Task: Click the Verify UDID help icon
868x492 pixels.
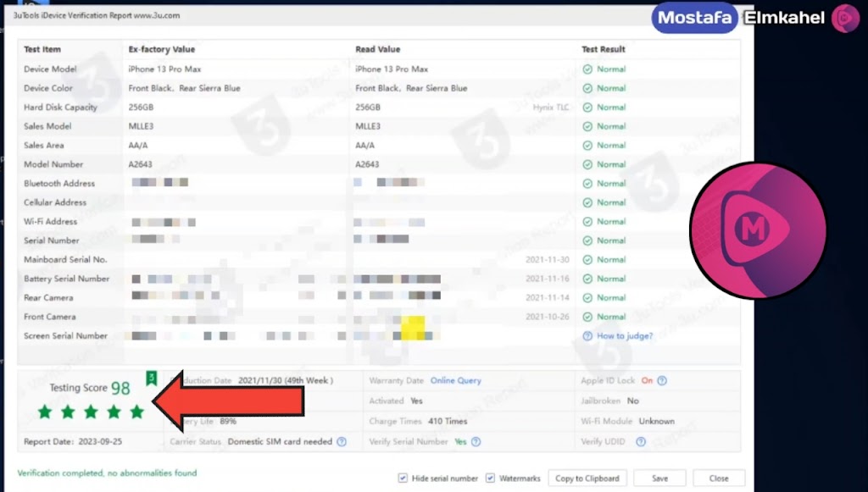Action: click(x=641, y=442)
